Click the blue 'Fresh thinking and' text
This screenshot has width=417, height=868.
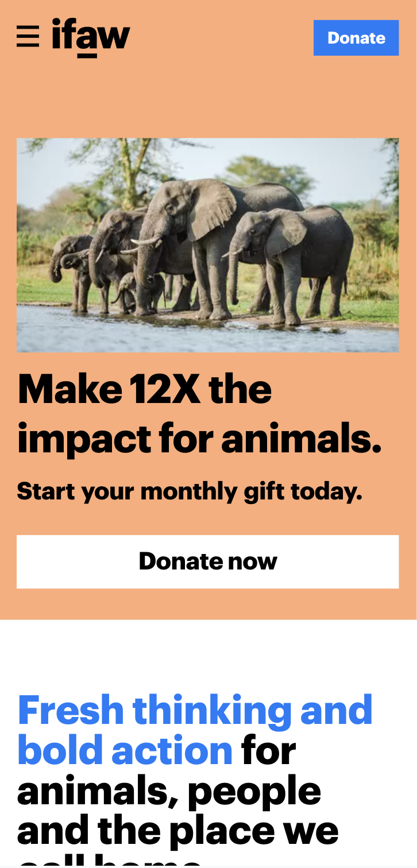[x=195, y=710]
